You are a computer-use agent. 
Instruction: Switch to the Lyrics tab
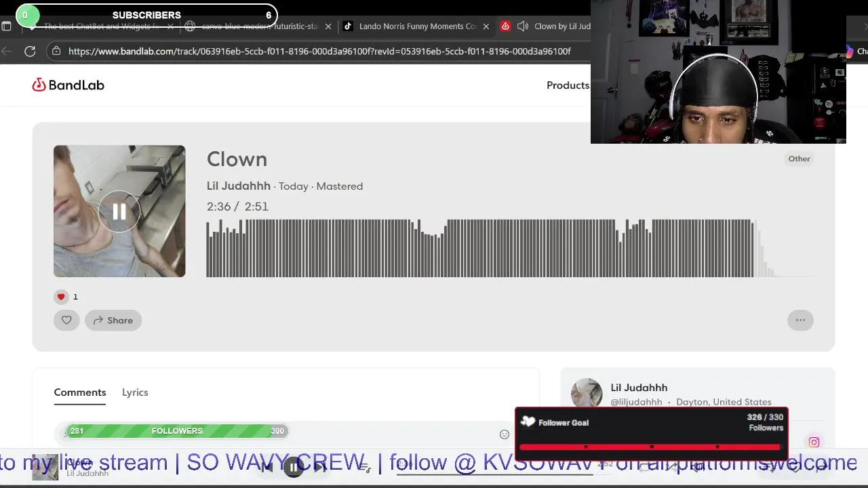click(x=135, y=392)
